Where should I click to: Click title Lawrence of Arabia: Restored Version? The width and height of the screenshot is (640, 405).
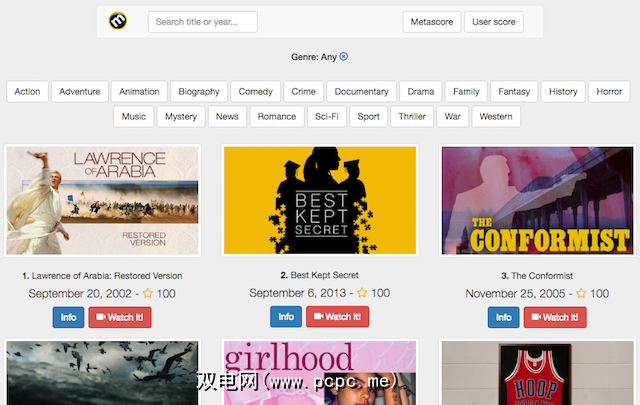(x=107, y=276)
